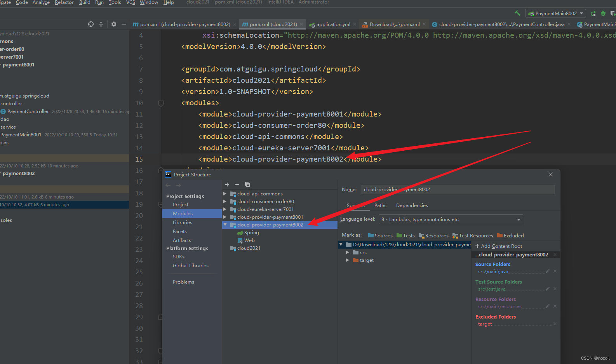616x364 pixels.
Task: Select SDKs under Platform Settings
Action: point(179,257)
